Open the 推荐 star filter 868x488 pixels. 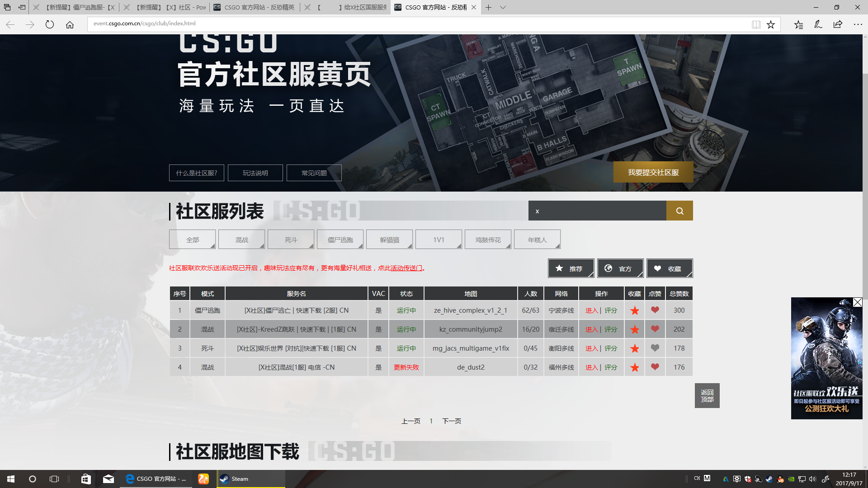tap(571, 268)
